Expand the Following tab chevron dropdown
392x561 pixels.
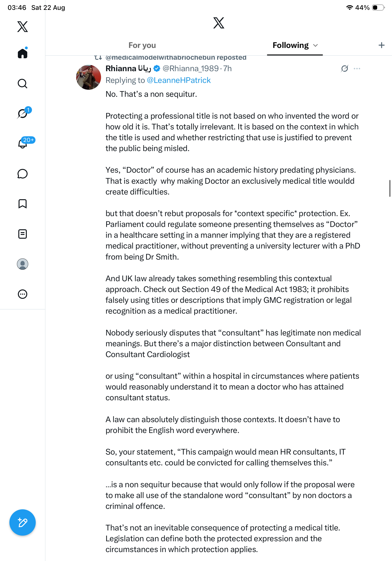pos(316,45)
